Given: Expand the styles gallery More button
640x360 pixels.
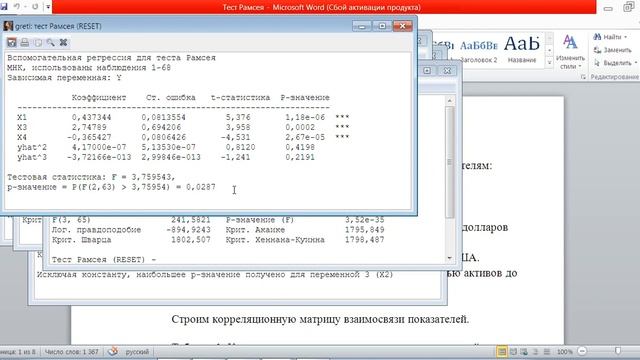Looking at the screenshot, I should (549, 63).
